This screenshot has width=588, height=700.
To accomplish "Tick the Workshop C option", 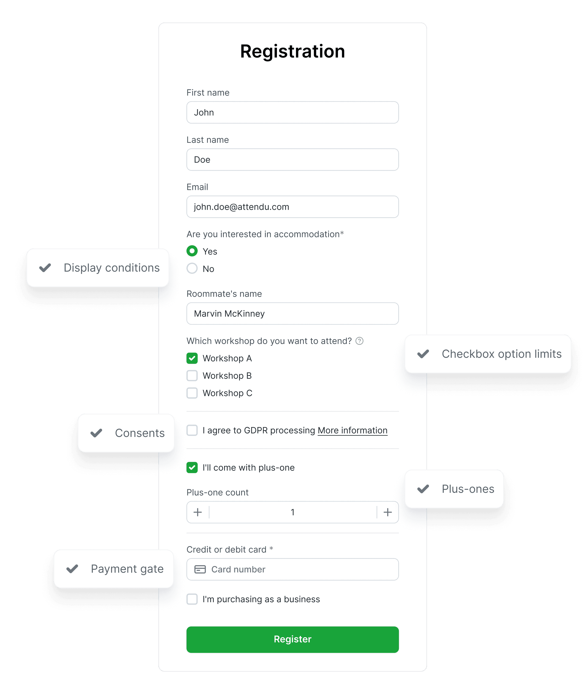I will (192, 393).
